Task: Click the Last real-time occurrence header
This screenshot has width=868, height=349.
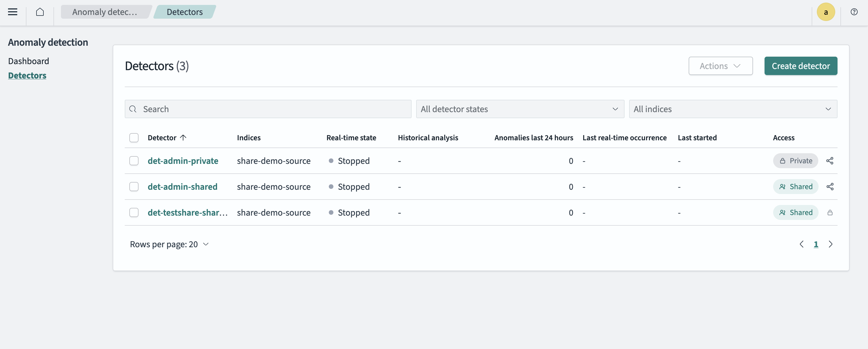Action: 624,137
